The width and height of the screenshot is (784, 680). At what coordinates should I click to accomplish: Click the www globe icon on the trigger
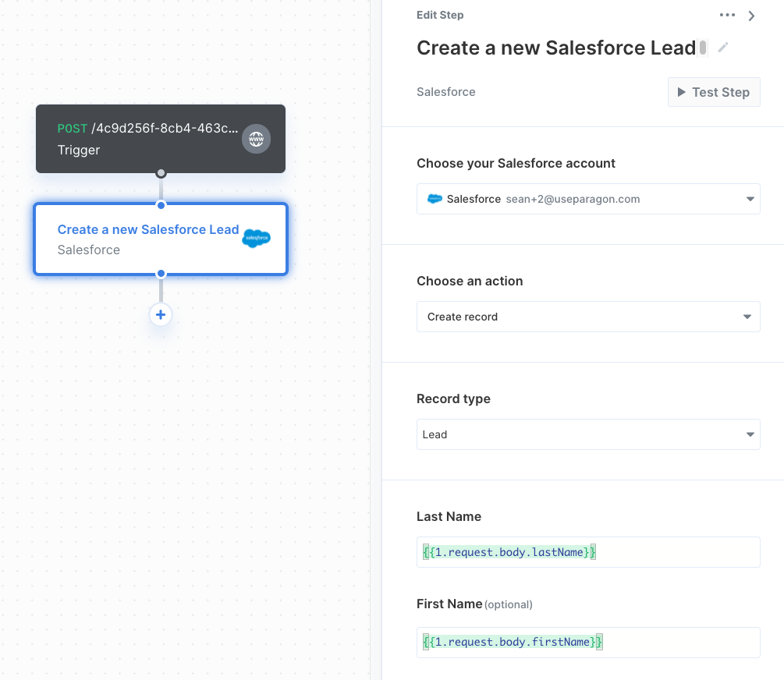(256, 139)
